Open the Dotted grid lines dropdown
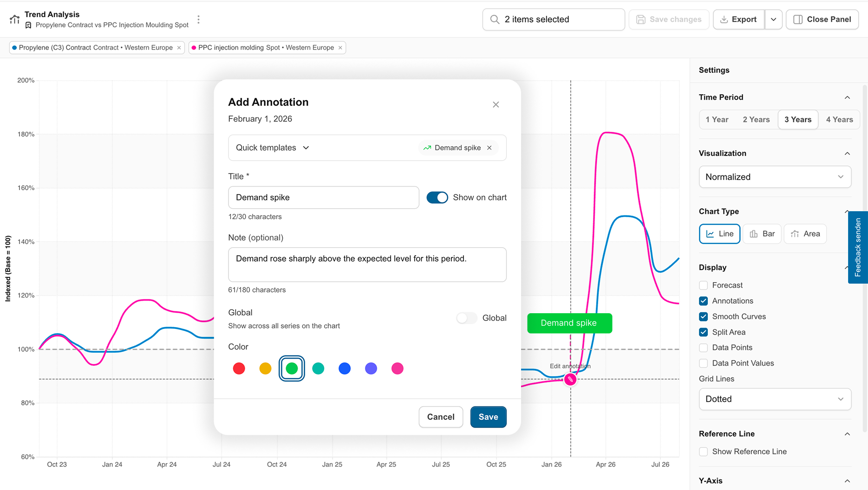The height and width of the screenshot is (490, 868). point(775,399)
